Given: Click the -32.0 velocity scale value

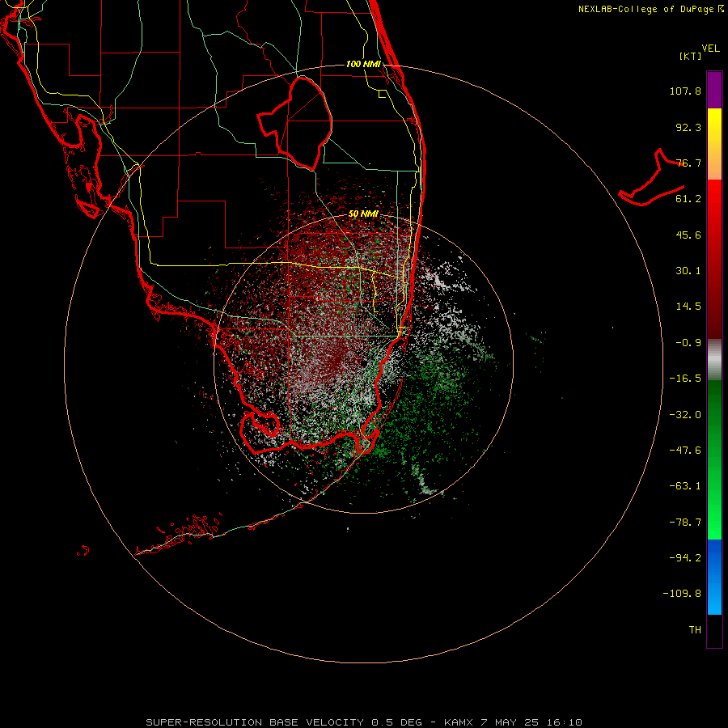Looking at the screenshot, I should 685,415.
